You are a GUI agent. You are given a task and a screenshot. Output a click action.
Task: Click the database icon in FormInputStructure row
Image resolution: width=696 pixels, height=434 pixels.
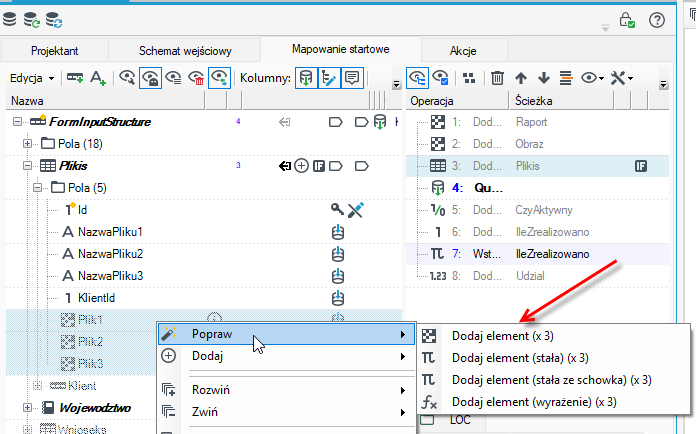(380, 122)
